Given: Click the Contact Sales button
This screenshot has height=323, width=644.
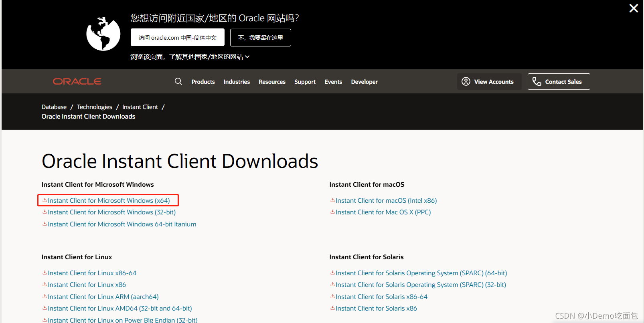Looking at the screenshot, I should (559, 81).
